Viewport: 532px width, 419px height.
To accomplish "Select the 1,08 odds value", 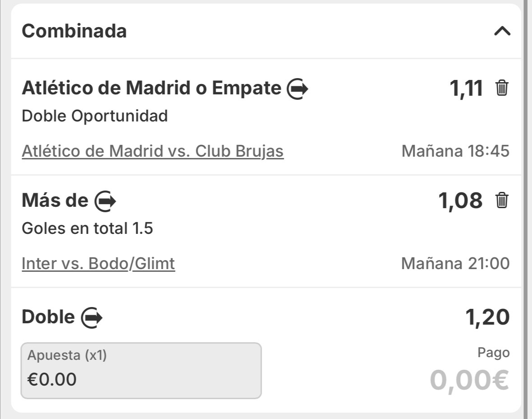I will coord(460,200).
